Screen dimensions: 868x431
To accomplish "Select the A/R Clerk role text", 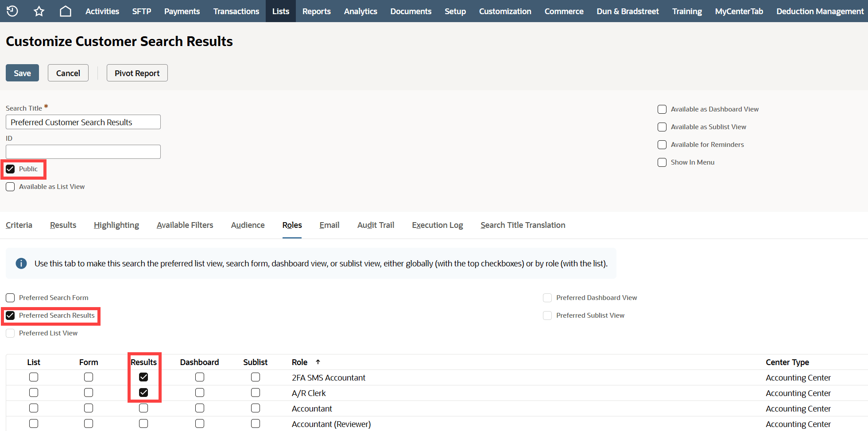I will tap(309, 393).
